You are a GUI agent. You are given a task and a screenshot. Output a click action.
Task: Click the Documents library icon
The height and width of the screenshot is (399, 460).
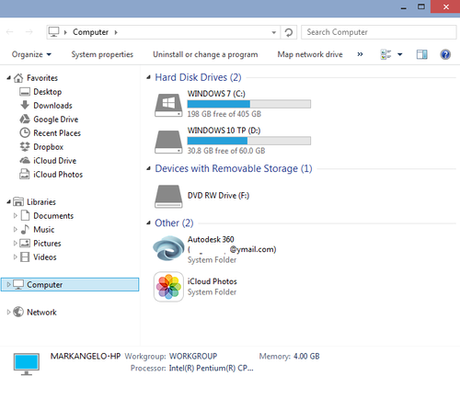coord(25,215)
